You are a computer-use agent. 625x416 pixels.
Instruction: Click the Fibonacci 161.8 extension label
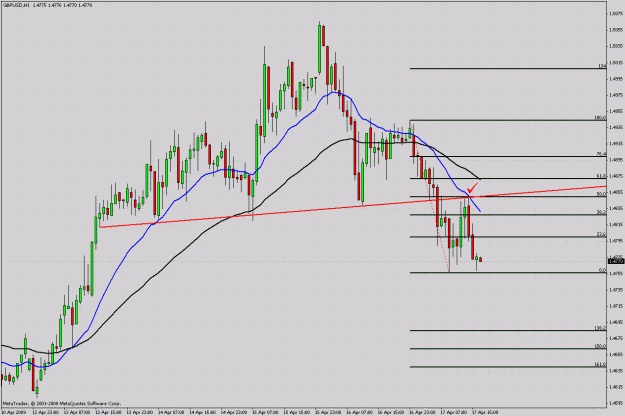[x=600, y=365]
